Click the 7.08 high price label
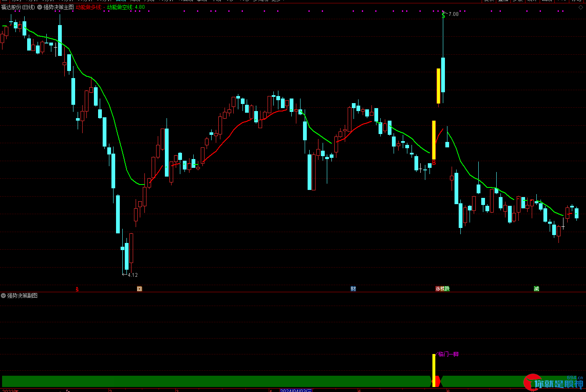Screen dimensions: 586x392 (453, 14)
